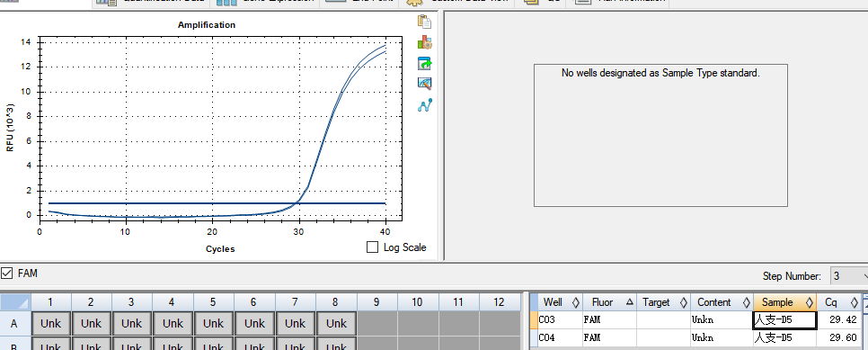868x350 pixels.
Task: Click the row selector beside C03
Action: (535, 320)
